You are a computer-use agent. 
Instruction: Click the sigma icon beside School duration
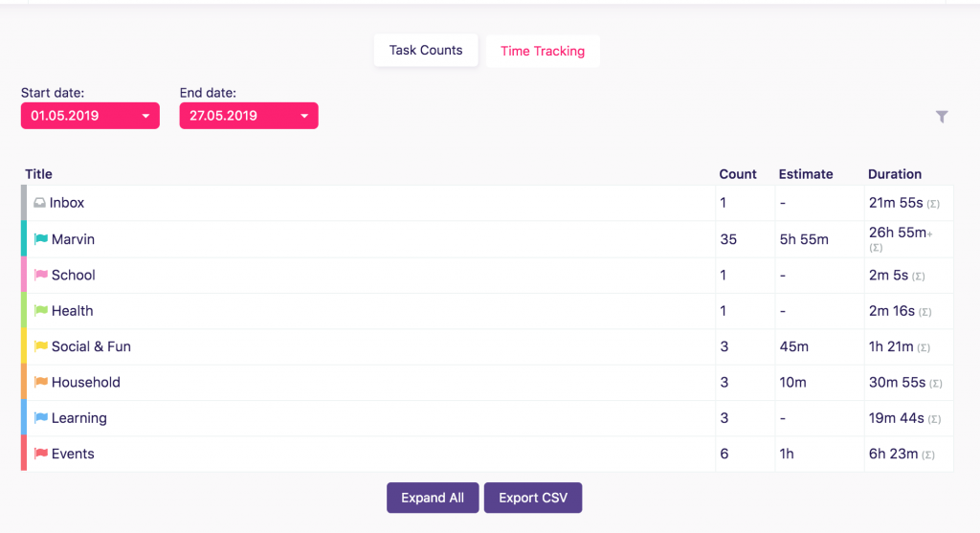coord(918,277)
